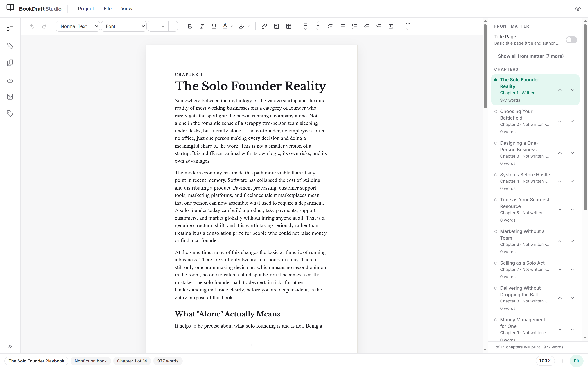Toggle the Title Page switch on
Viewport: 588px width, 368px height.
click(x=571, y=40)
